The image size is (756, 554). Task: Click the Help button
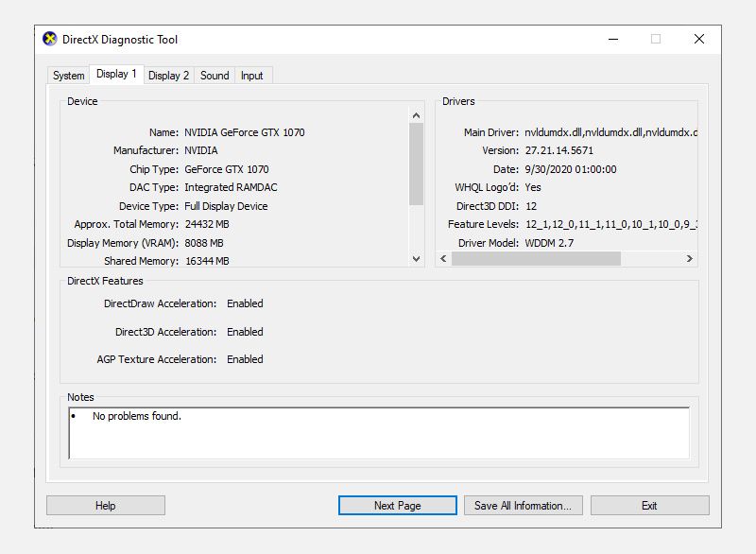click(x=105, y=505)
